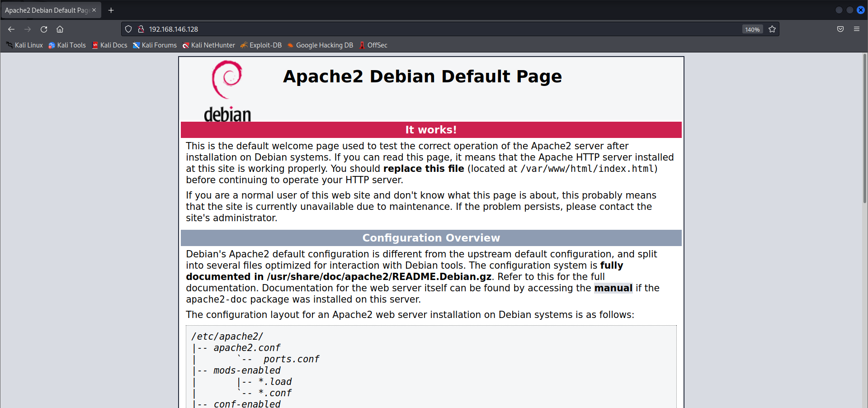
Task: Open the OffSec bookmark
Action: [x=373, y=45]
